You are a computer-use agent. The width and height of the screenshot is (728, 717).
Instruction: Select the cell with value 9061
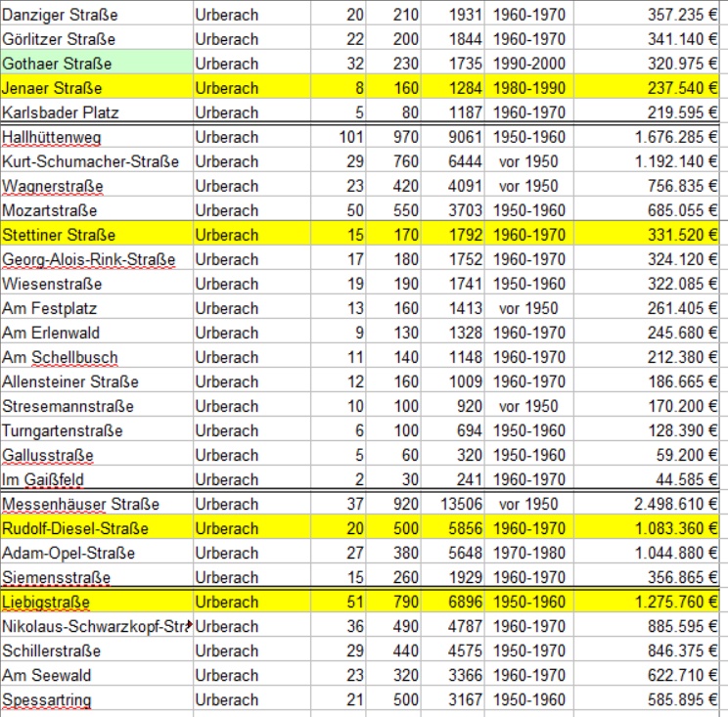tap(450, 137)
